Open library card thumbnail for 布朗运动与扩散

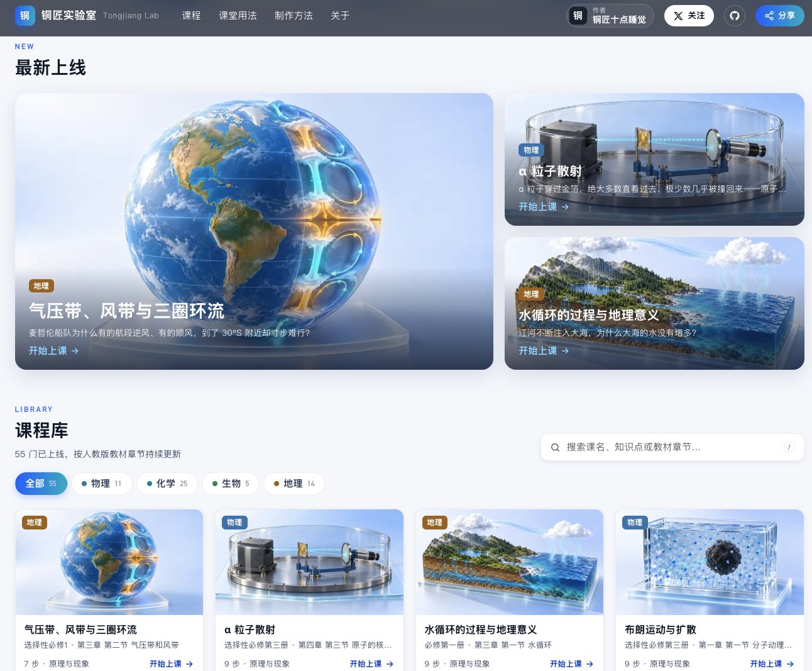[x=710, y=562]
